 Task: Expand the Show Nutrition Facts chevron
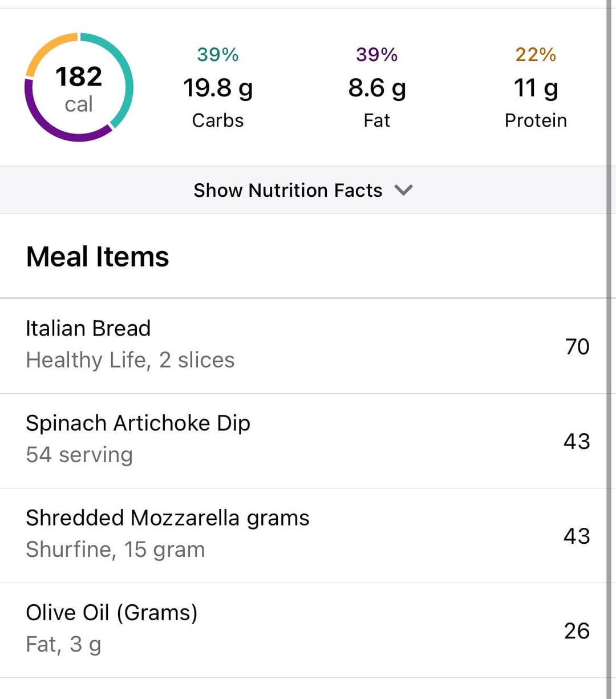click(x=403, y=190)
